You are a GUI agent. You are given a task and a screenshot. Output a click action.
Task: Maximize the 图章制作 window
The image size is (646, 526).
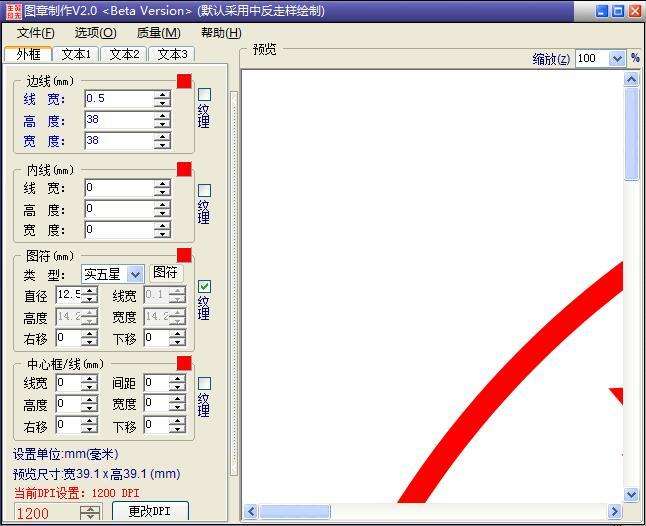[618, 11]
